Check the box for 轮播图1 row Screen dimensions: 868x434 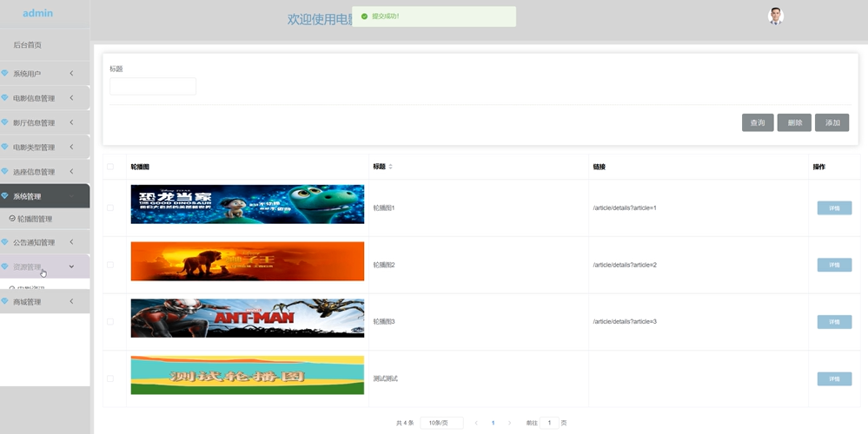click(x=110, y=207)
